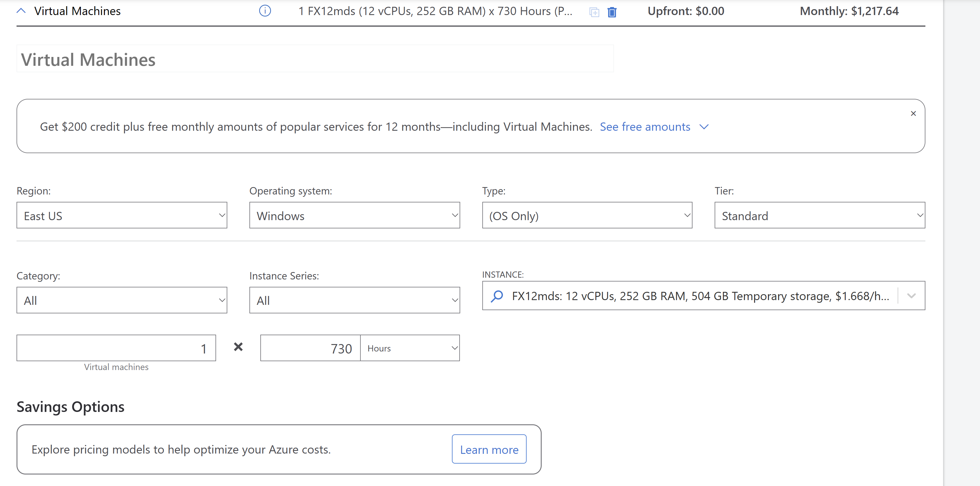
Task: Collapse the Virtual Machines section chevron
Action: coord(21,11)
